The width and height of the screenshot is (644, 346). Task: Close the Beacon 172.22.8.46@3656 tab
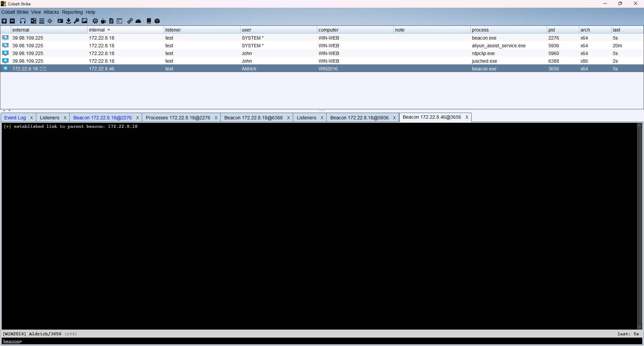point(467,117)
